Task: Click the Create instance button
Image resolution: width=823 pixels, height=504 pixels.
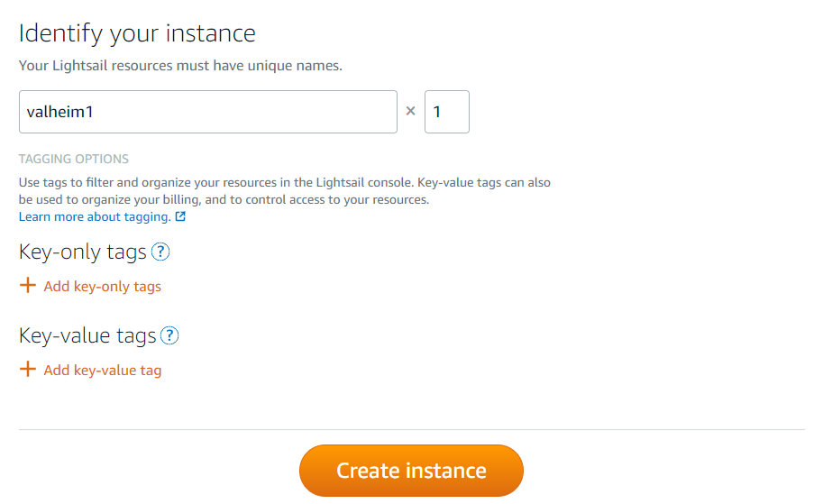Action: click(x=411, y=471)
